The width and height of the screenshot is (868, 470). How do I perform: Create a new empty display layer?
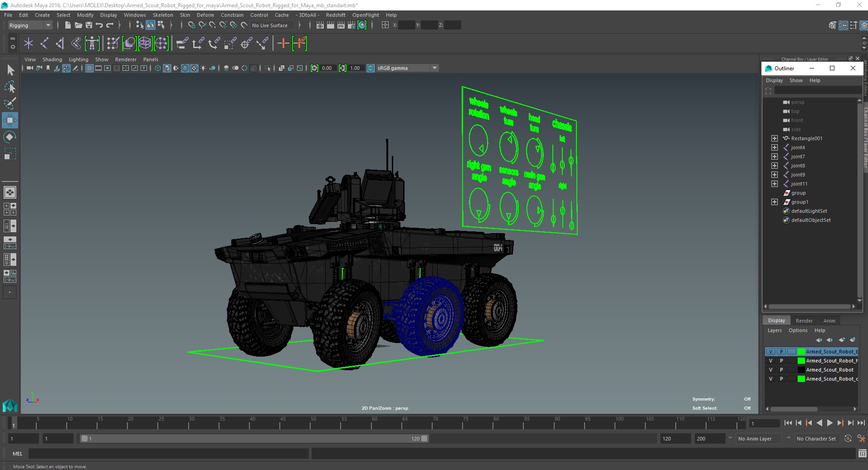(x=842, y=340)
